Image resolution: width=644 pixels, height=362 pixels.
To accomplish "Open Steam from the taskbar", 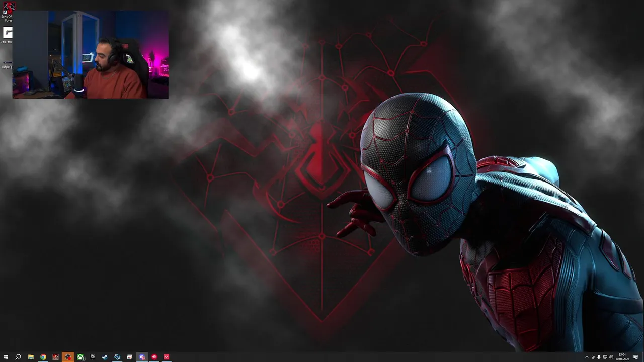I will pos(105,357).
